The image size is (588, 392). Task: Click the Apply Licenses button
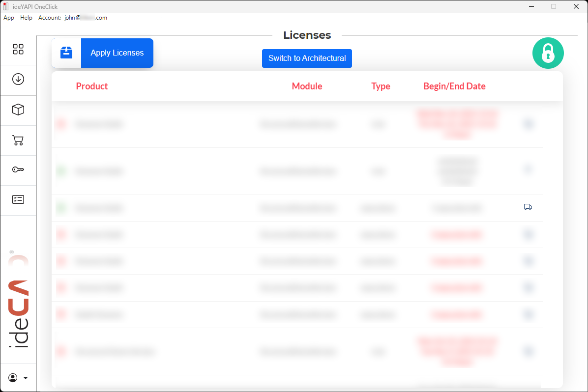(x=117, y=53)
